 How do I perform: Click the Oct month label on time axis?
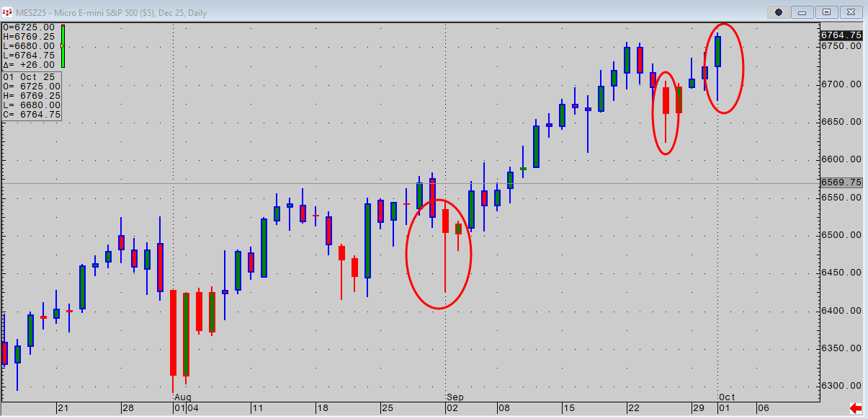coord(728,397)
